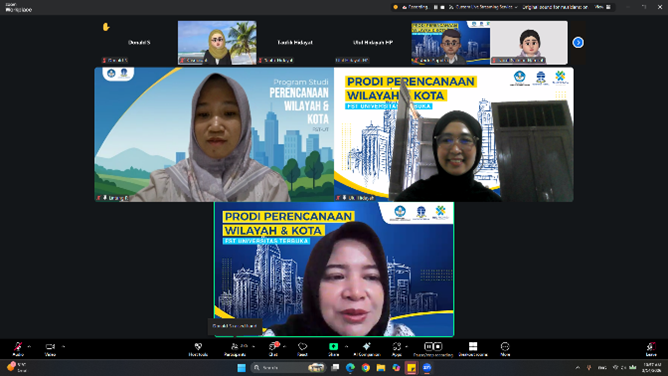Launch Google Chrome from taskbar
This screenshot has height=376, width=668.
(x=366, y=367)
